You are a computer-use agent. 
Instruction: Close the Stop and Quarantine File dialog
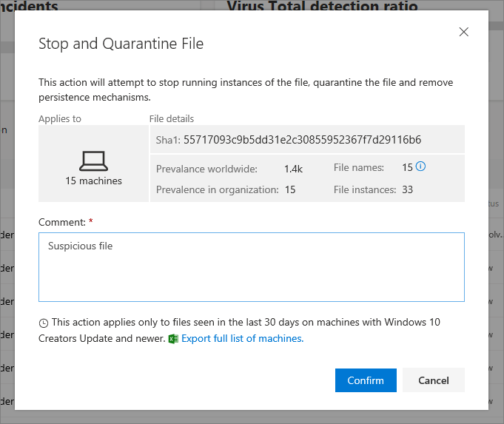[464, 32]
